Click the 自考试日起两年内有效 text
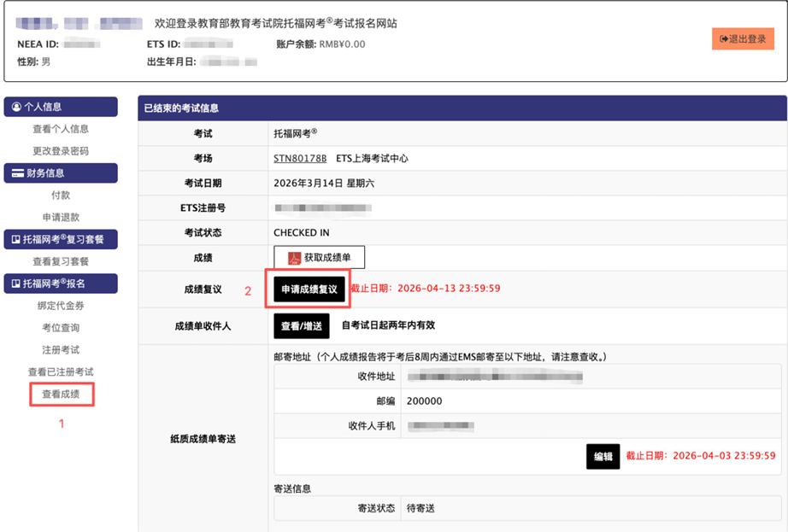 point(389,325)
